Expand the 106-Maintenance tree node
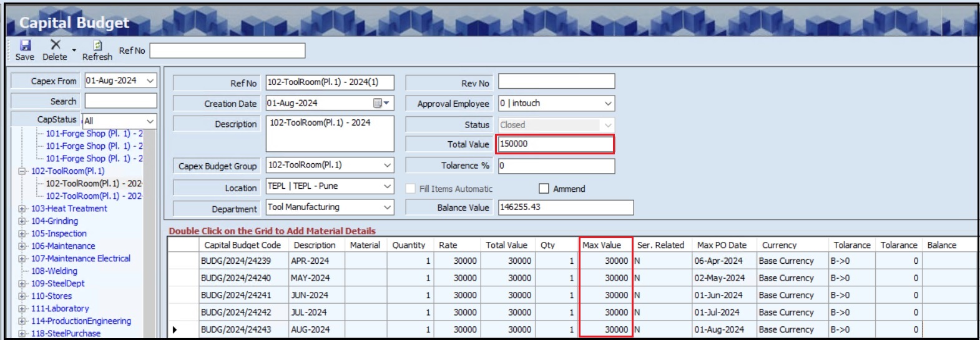The height and width of the screenshot is (340, 980). point(22,246)
